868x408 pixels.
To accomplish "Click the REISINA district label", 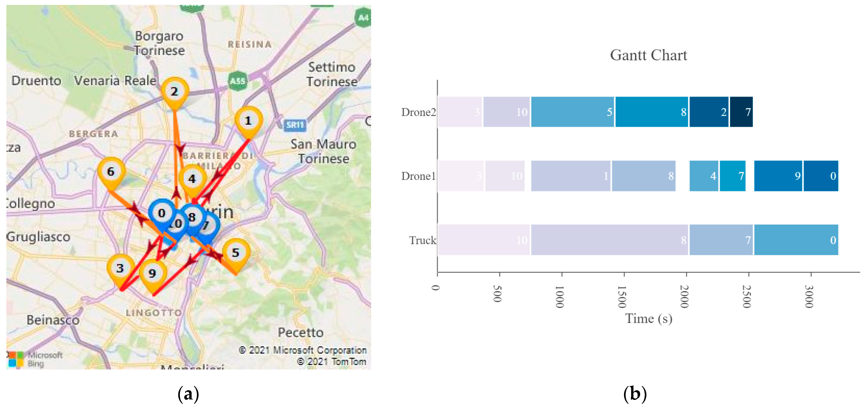I will (250, 44).
